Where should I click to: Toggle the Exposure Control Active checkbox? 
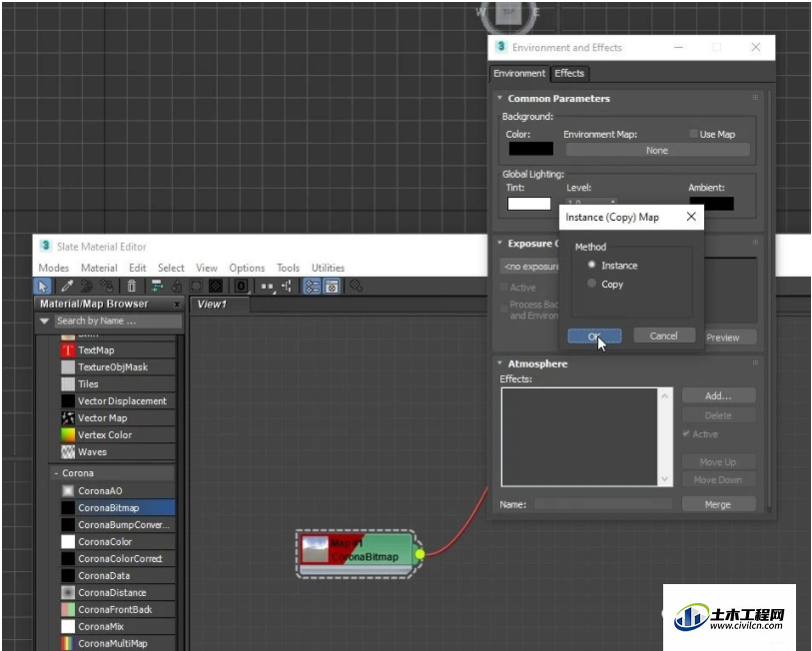click(x=503, y=287)
